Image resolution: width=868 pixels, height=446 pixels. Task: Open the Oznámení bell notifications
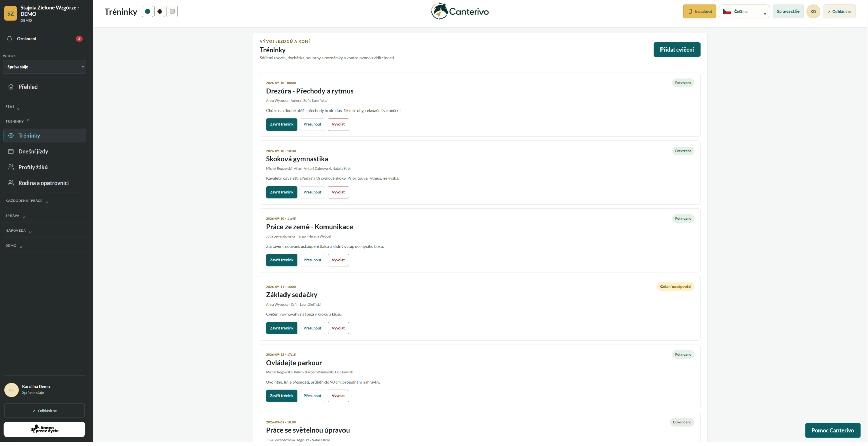click(x=44, y=39)
